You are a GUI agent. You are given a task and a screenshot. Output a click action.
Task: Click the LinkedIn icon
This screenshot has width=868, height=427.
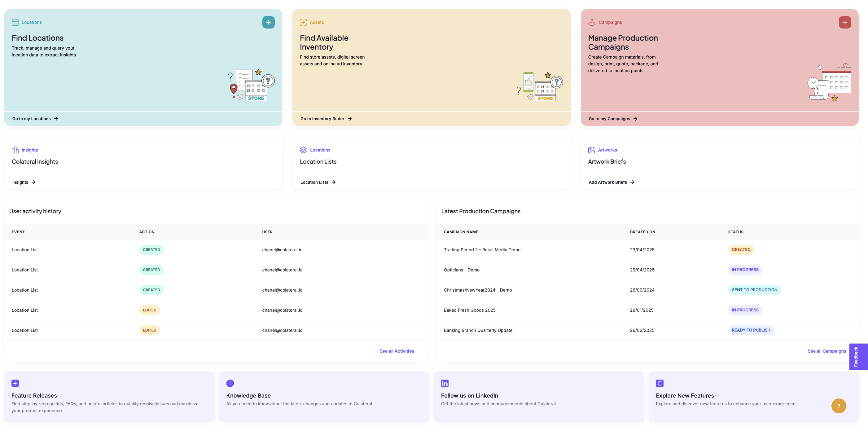445,383
